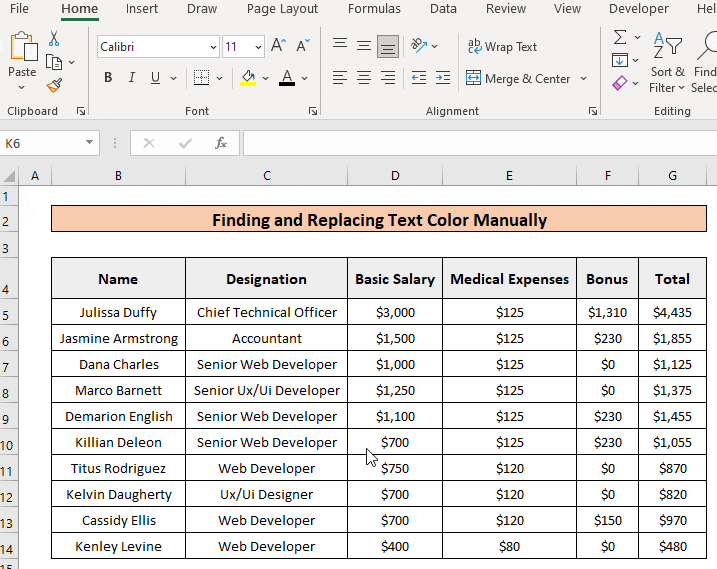Expand the Paste options arrow
This screenshot has width=717, height=569.
pyautogui.click(x=21, y=87)
